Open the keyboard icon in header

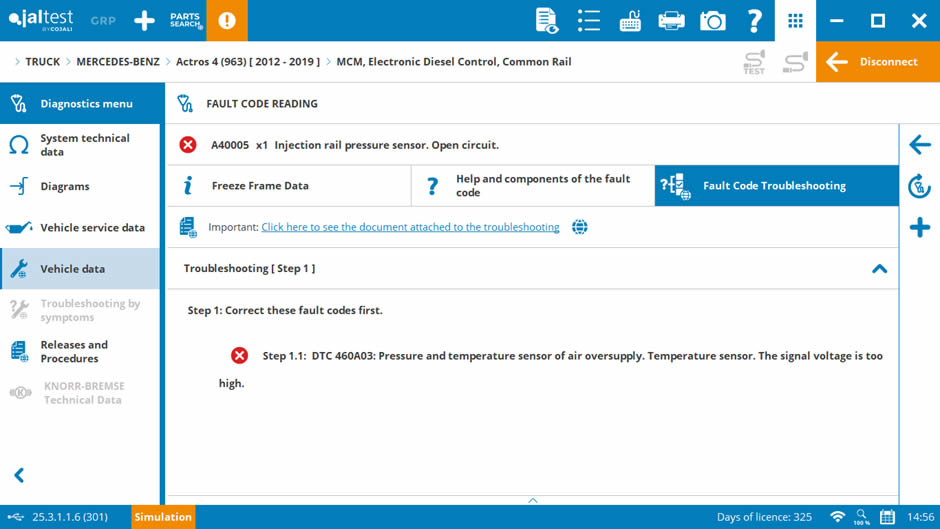[x=630, y=20]
